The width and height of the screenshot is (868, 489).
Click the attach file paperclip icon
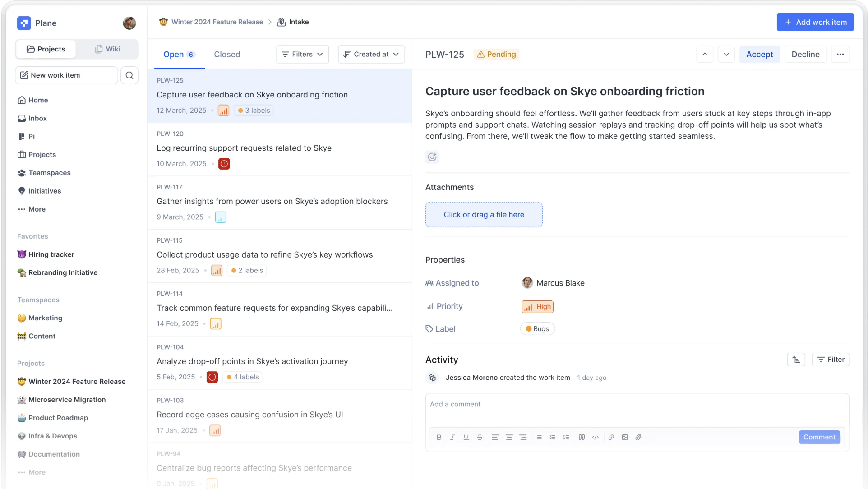coord(638,437)
